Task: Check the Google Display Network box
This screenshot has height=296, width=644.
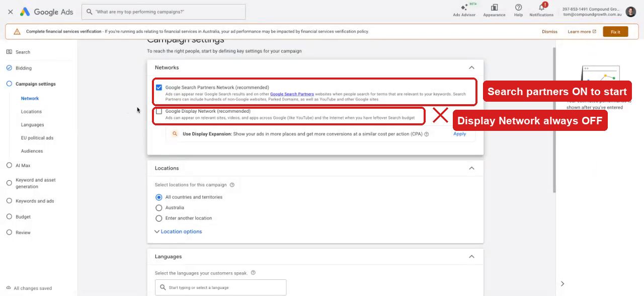Action: 159,111
